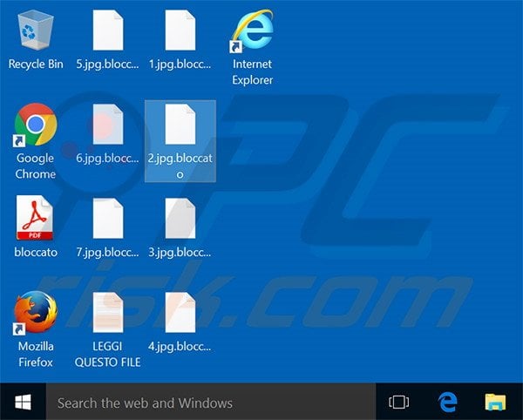
Task: Open File Explorer from the taskbar
Action: click(495, 402)
